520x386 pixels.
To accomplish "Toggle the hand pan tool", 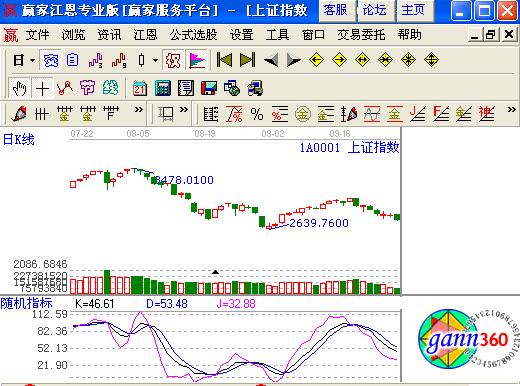I will (x=19, y=88).
